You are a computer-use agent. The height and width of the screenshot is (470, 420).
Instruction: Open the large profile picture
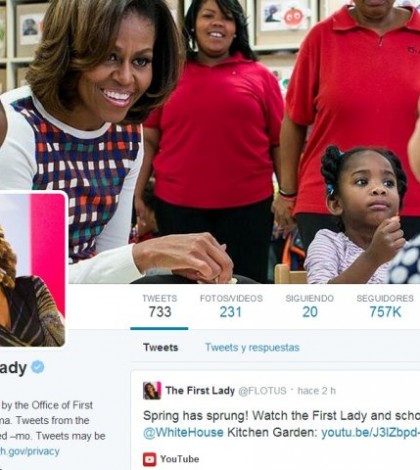pos(32,269)
